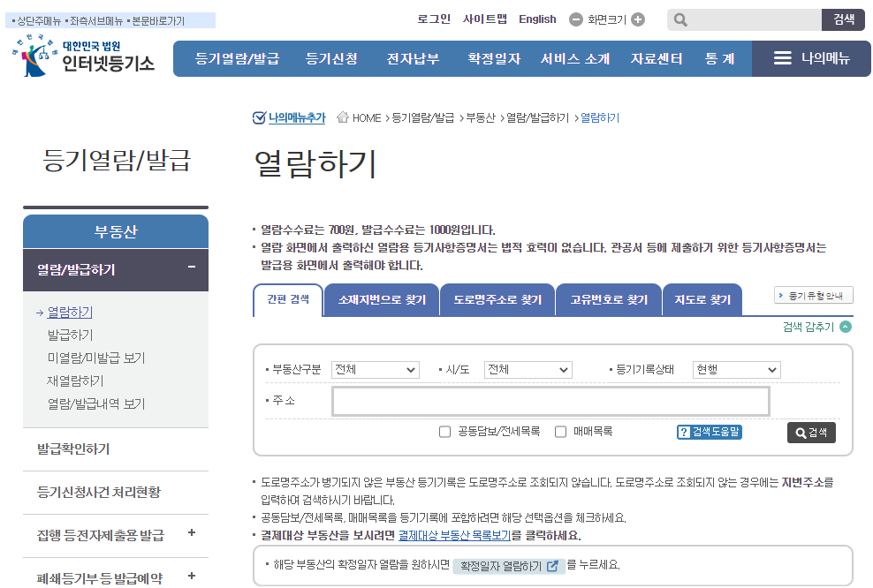This screenshot has height=588, width=873.
Task: Check the 공동담보/전세목록 checkbox
Action: click(x=444, y=432)
